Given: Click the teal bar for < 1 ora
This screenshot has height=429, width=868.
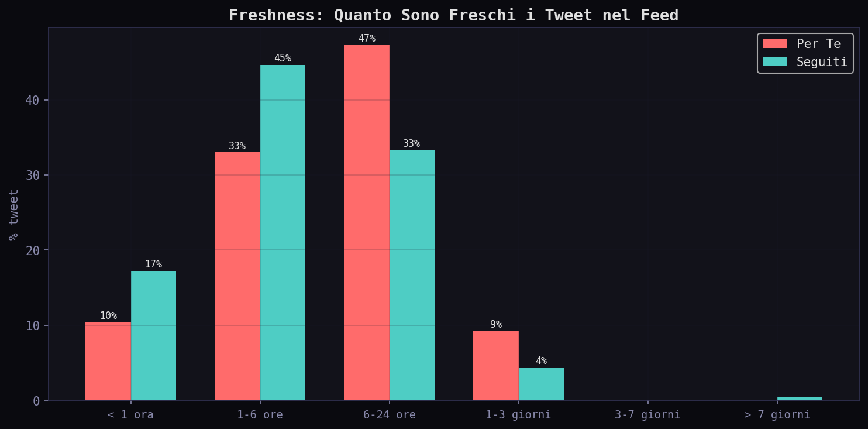Looking at the screenshot, I should coord(153,335).
